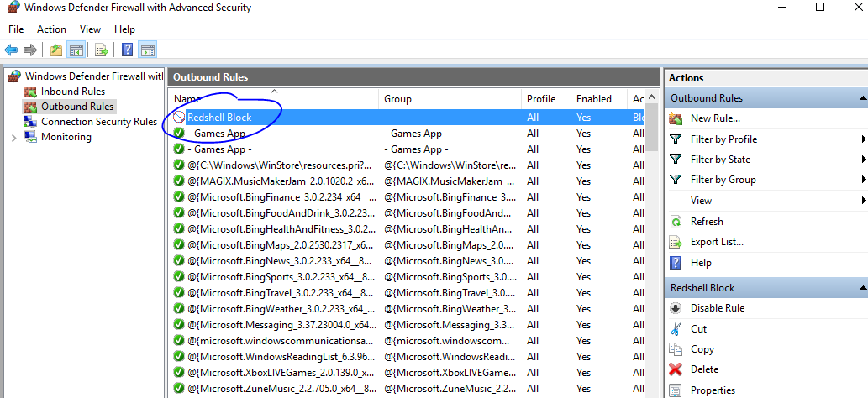Open the View submenu arrow in Actions
Image resolution: width=868 pixels, height=398 pixels.
[x=863, y=201]
